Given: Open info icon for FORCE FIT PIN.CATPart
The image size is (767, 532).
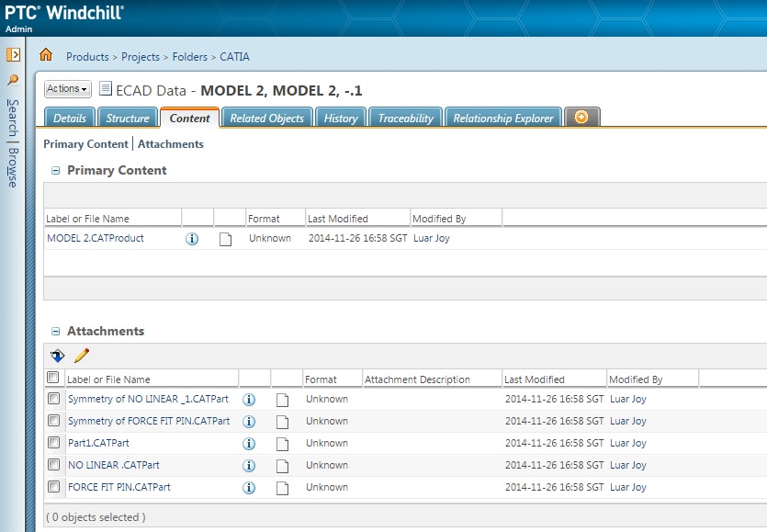Looking at the screenshot, I should click(x=249, y=488).
